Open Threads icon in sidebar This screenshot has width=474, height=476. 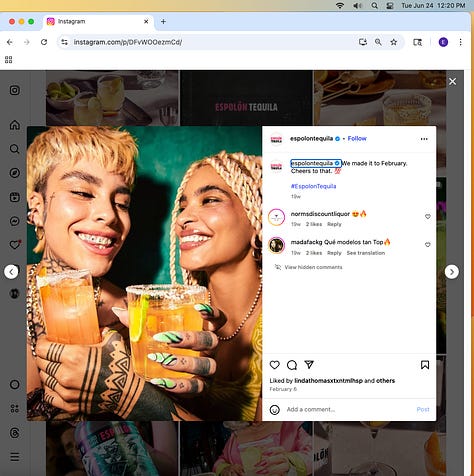15,433
